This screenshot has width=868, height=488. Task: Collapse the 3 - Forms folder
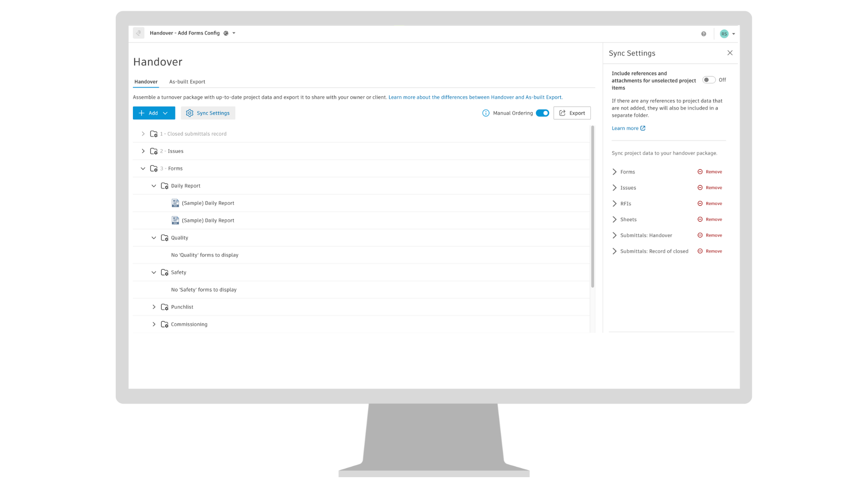pyautogui.click(x=143, y=169)
